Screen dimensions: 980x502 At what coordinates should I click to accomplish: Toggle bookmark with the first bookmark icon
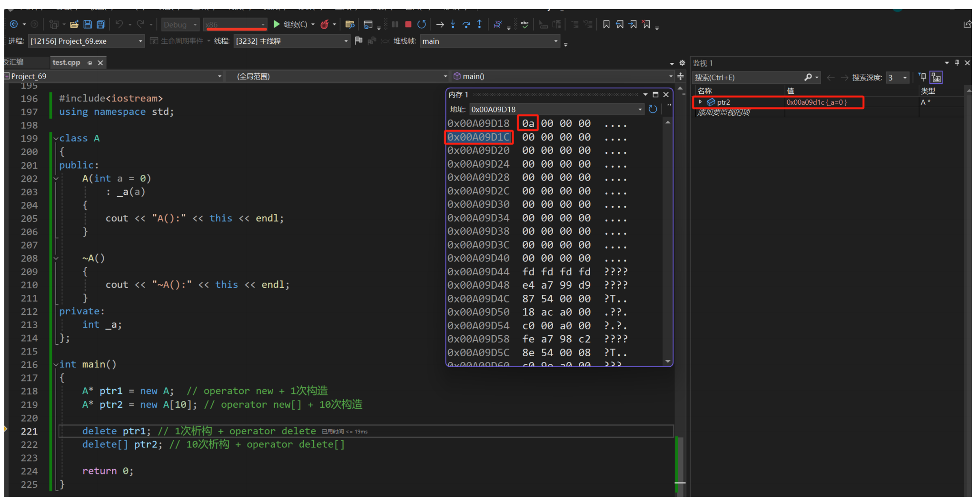606,24
